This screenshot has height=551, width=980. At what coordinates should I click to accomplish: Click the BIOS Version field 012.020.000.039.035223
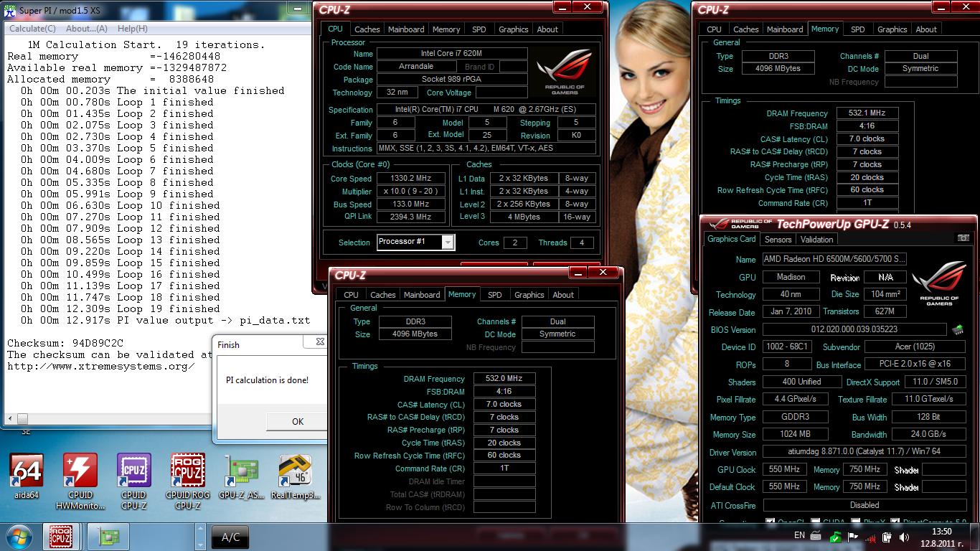coord(855,330)
